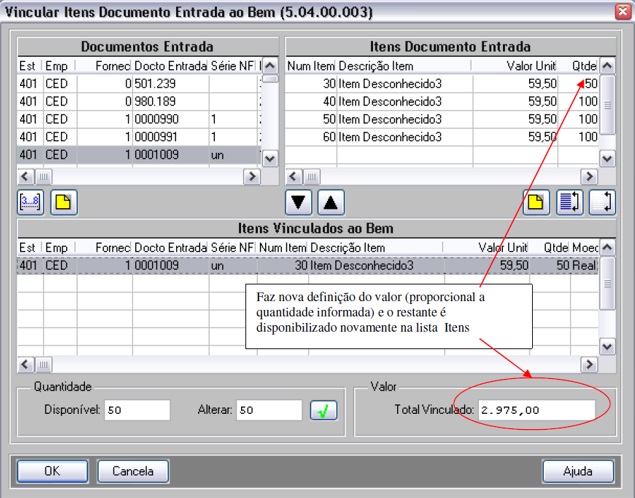
Task: Click the Cancela button
Action: pos(133,471)
